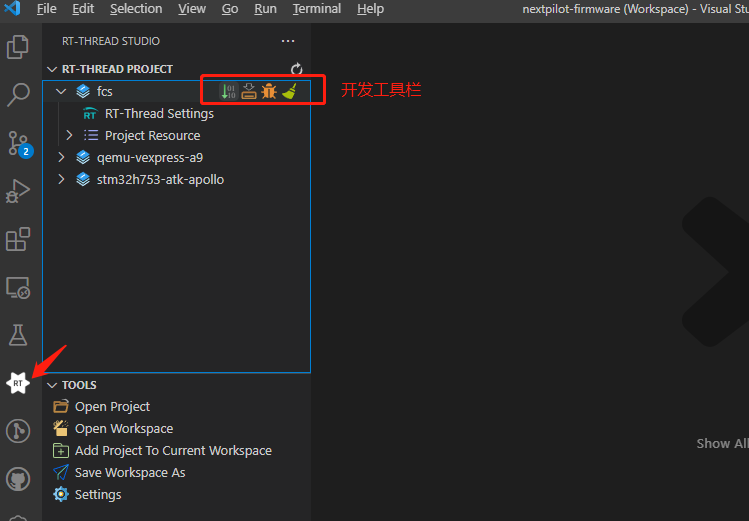
Task: Open the File menu
Action: pyautogui.click(x=47, y=9)
